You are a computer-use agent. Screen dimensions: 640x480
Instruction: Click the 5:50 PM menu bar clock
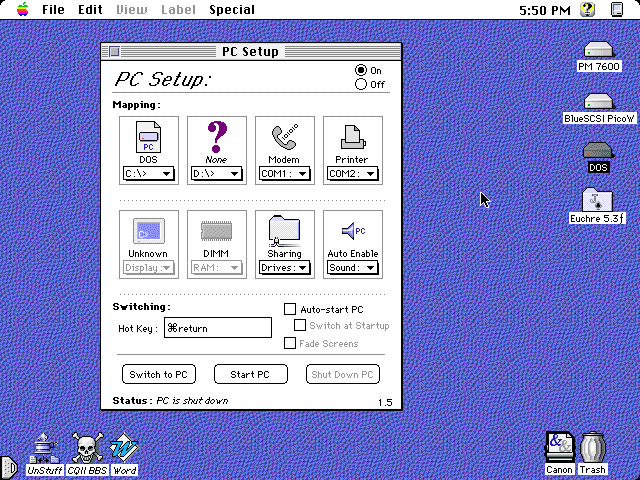[x=544, y=10]
